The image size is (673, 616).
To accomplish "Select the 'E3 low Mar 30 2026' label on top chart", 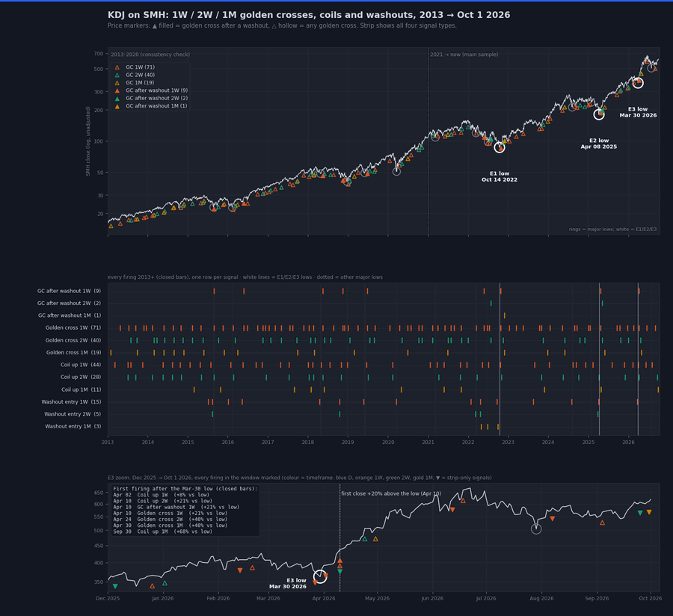I will 638,112.
